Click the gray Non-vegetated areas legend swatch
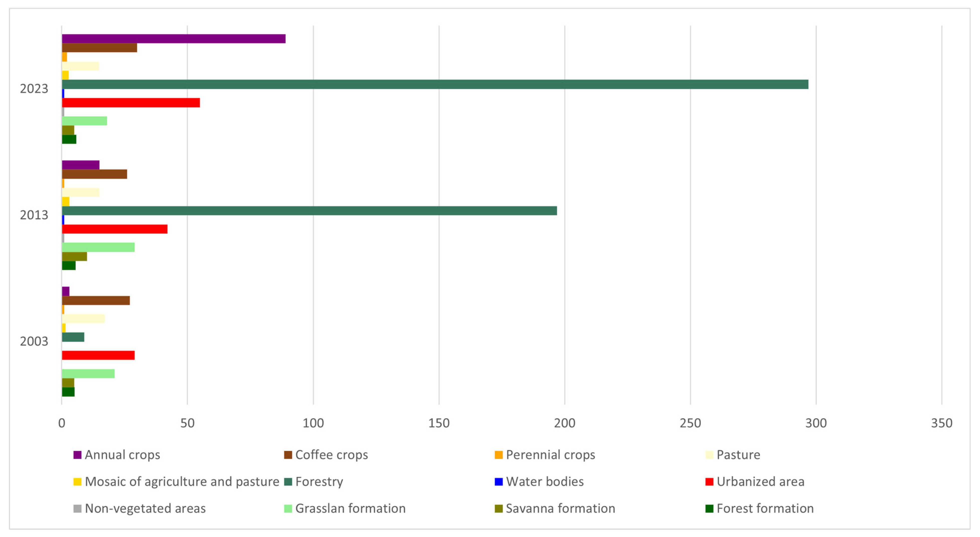 [x=77, y=509]
